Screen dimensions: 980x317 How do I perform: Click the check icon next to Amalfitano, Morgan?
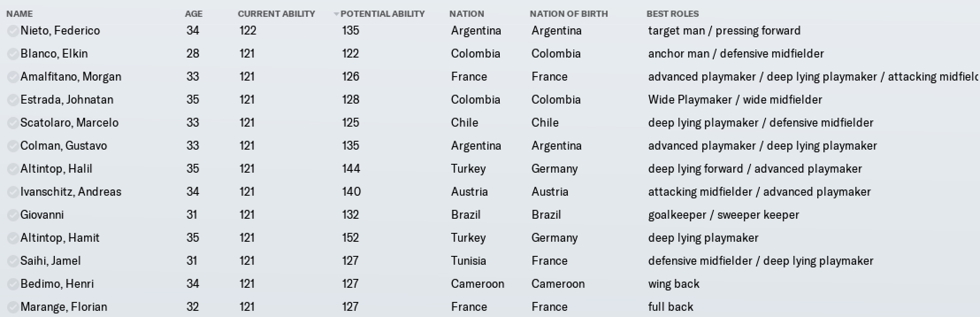coord(13,77)
